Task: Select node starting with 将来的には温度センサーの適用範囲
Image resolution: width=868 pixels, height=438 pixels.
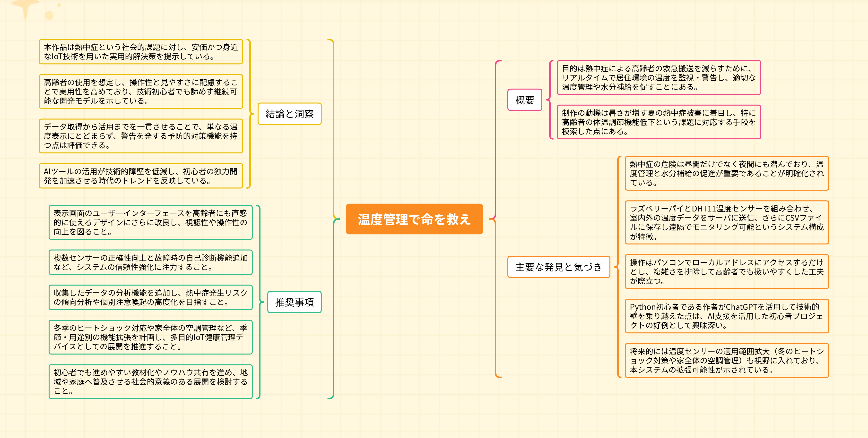Action: click(727, 360)
